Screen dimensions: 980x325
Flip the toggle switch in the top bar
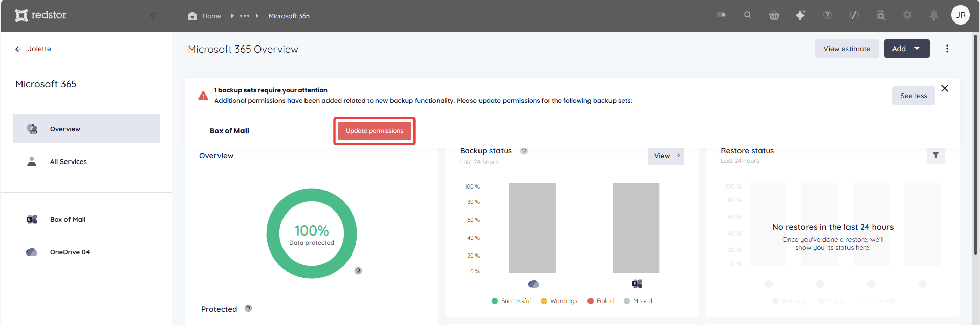(x=721, y=15)
